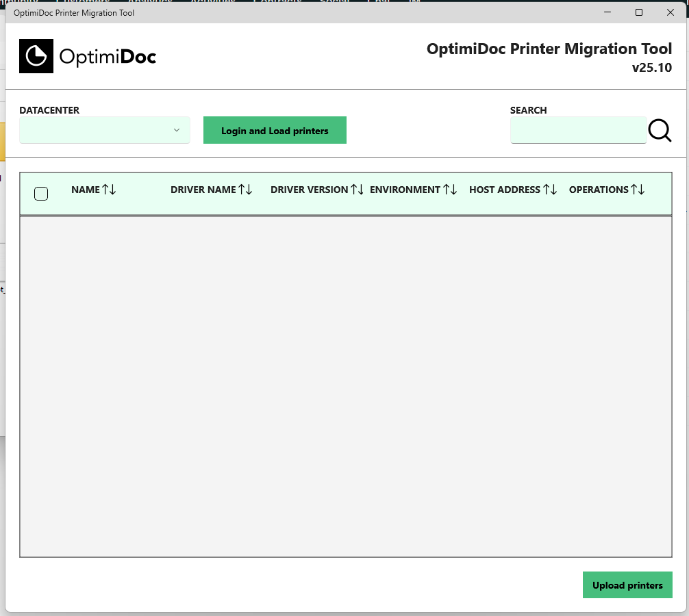Close the OptimiDoc Printer Migration Tool
689x616 pixels.
[x=671, y=12]
